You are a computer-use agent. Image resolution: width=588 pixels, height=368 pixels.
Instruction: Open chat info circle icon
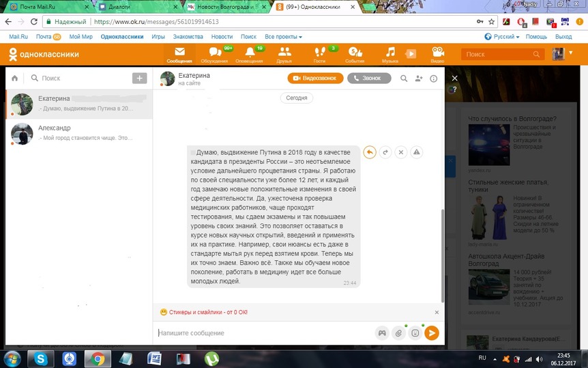tap(433, 79)
